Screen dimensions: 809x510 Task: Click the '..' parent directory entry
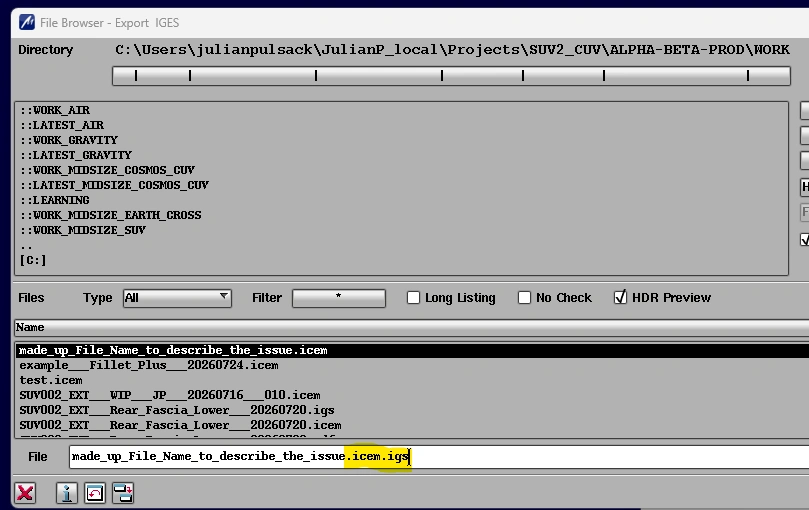point(26,246)
